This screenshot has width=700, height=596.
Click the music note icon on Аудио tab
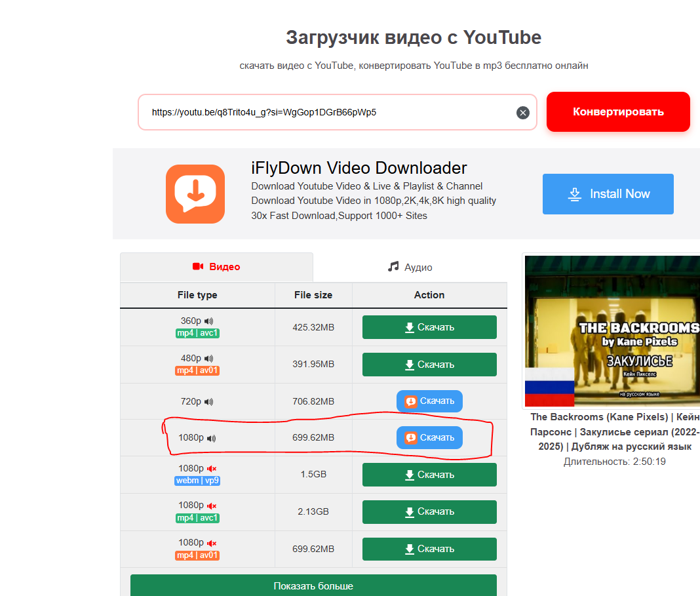click(x=393, y=266)
